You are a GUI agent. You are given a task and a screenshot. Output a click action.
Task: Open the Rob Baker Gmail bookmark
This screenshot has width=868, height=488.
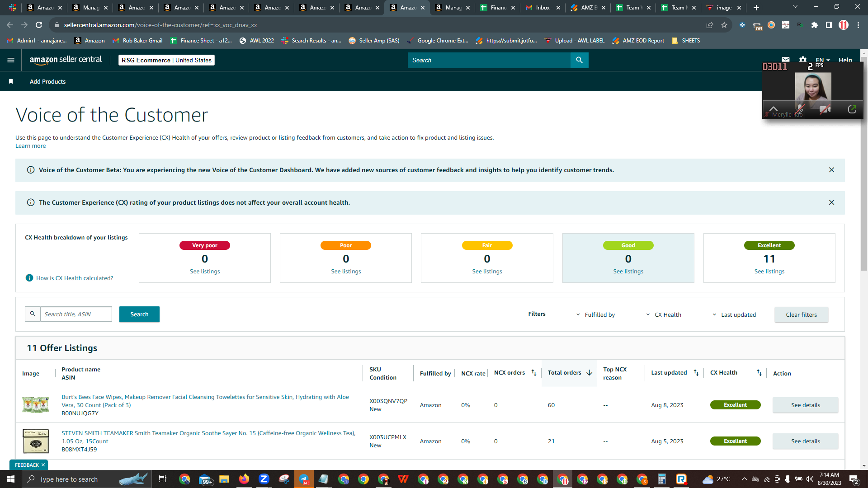tap(137, 41)
